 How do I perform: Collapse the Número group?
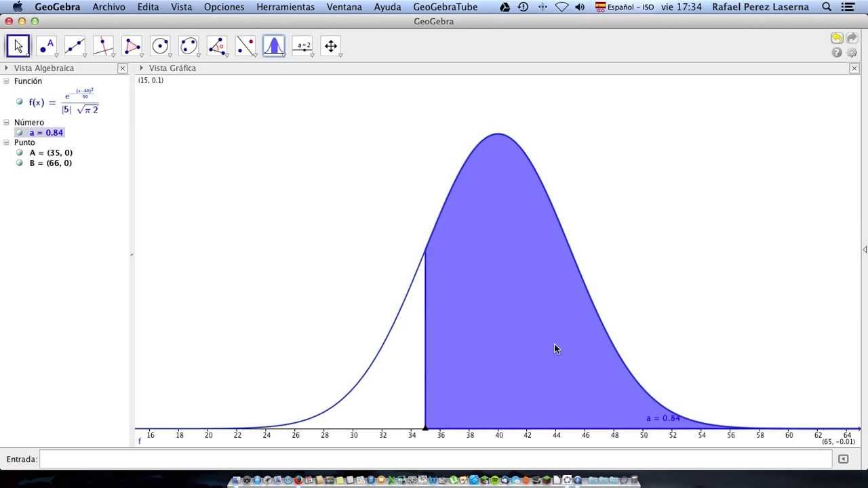[6, 123]
